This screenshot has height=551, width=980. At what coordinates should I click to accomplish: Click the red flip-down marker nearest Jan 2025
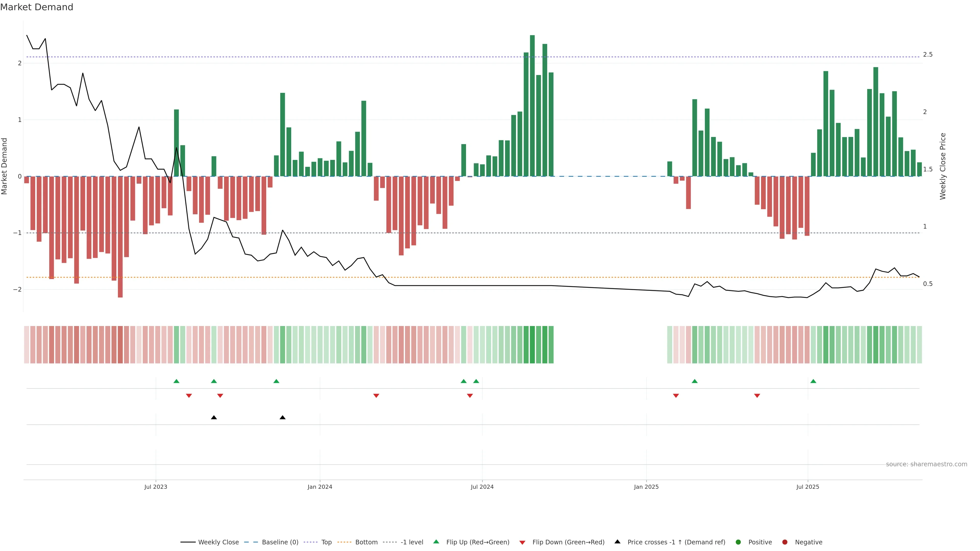(x=676, y=396)
